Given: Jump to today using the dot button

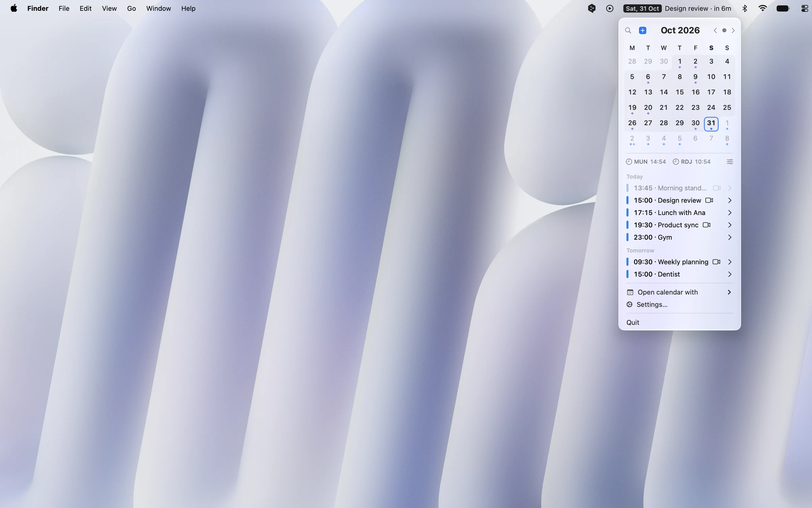Looking at the screenshot, I should coord(724,30).
